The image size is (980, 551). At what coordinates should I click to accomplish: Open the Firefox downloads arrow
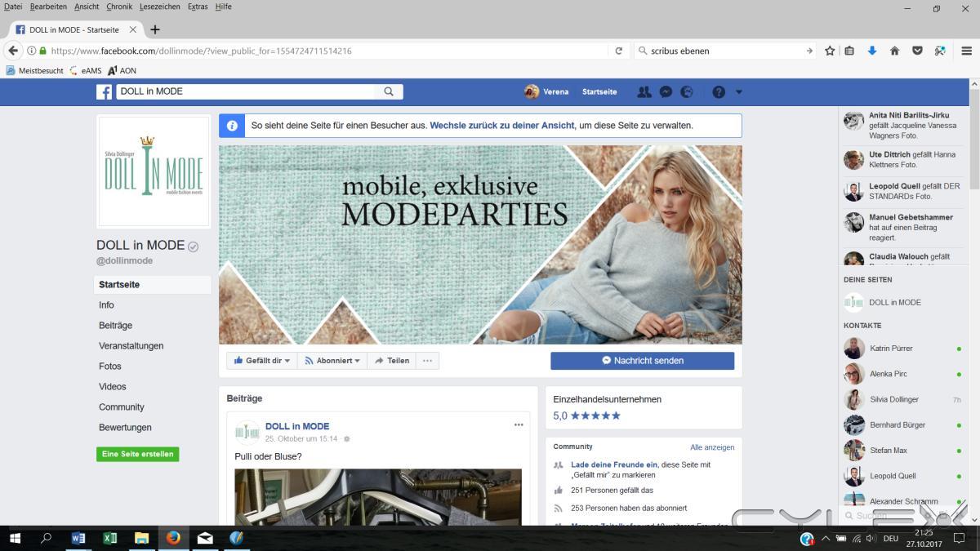coord(872,51)
